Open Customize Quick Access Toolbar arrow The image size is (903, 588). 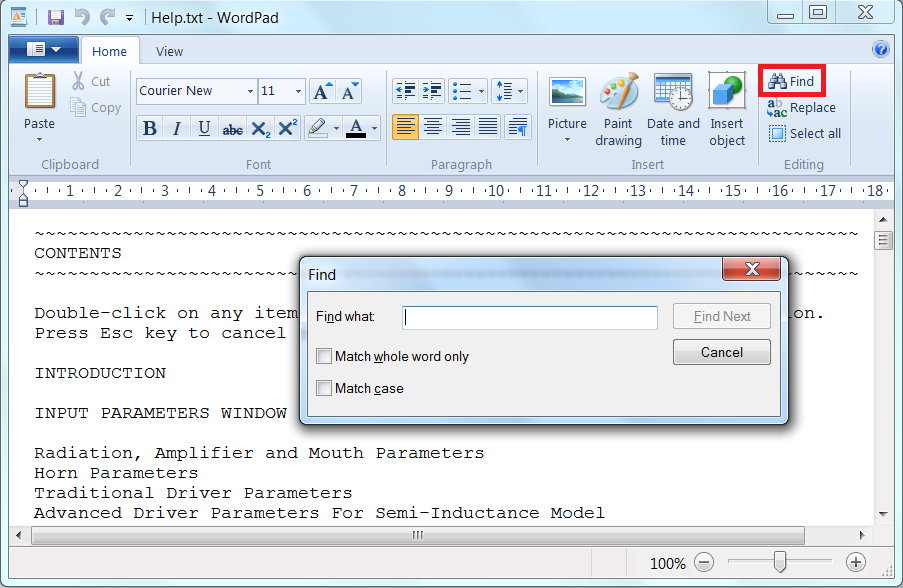click(130, 18)
